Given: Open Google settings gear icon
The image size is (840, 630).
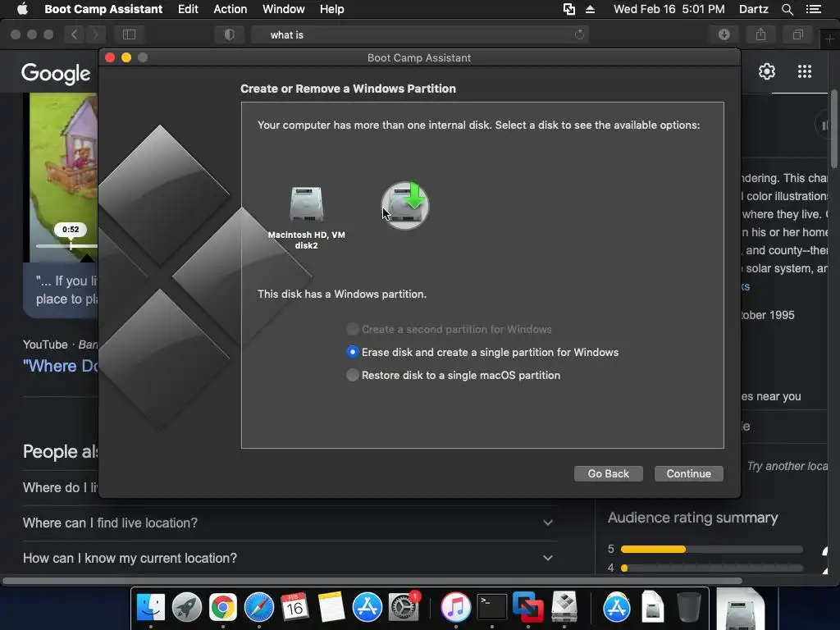Looking at the screenshot, I should pyautogui.click(x=767, y=71).
